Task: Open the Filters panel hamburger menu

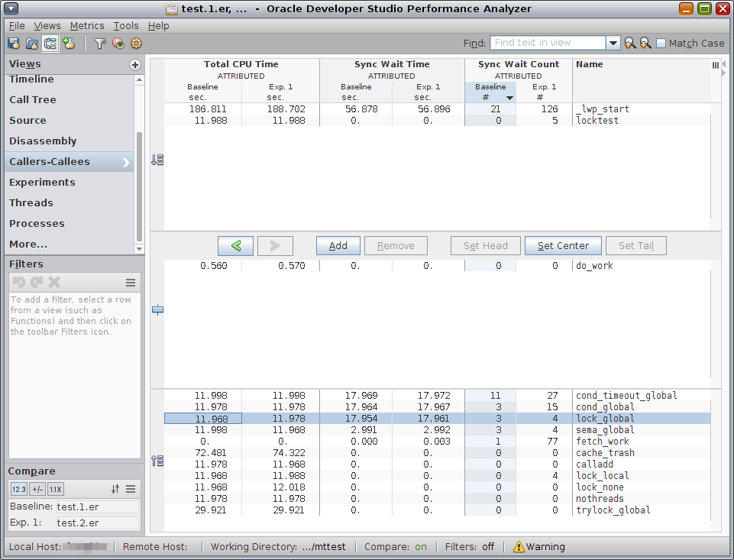Action: [131, 283]
